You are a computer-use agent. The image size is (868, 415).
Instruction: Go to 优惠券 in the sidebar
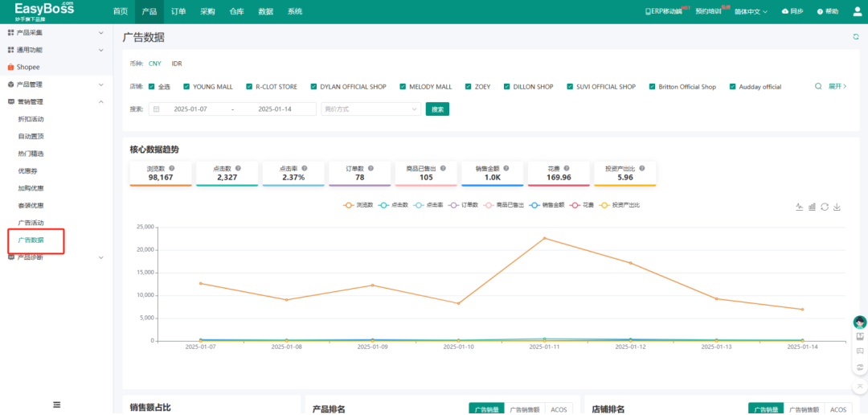click(27, 171)
